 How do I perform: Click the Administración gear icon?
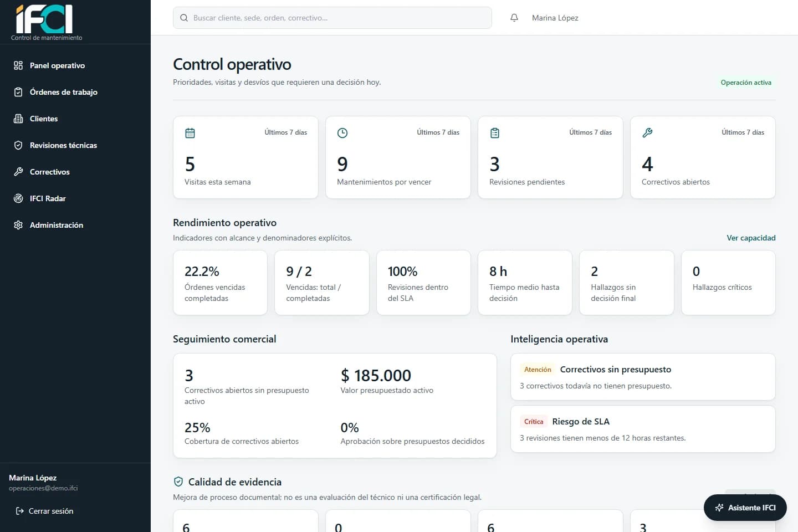coord(18,225)
